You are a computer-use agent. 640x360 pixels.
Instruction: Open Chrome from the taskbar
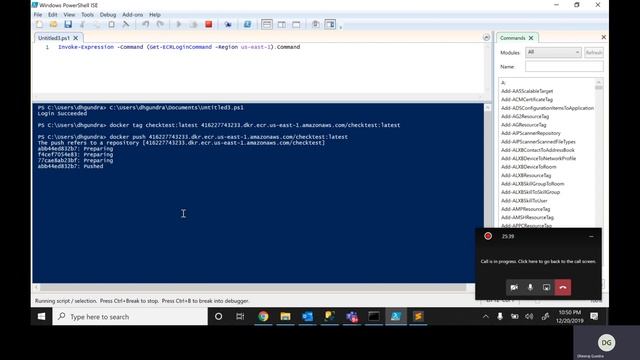263,317
